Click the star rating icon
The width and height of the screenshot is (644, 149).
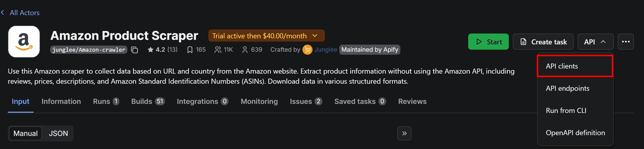point(151,49)
